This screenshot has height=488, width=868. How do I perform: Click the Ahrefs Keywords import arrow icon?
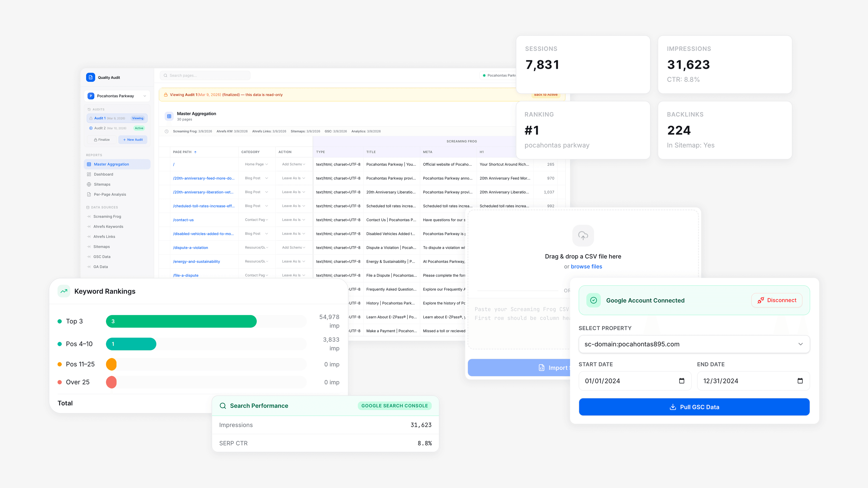(x=89, y=227)
